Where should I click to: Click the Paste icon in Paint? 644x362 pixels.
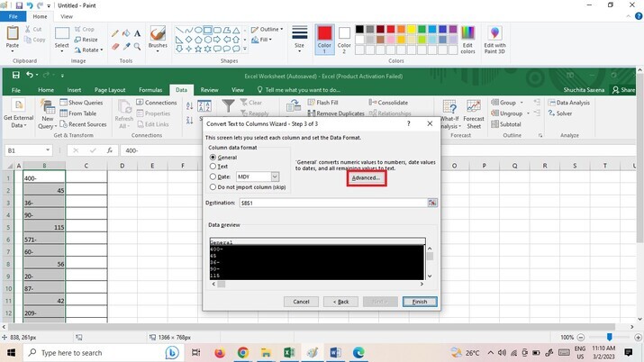[13, 32]
